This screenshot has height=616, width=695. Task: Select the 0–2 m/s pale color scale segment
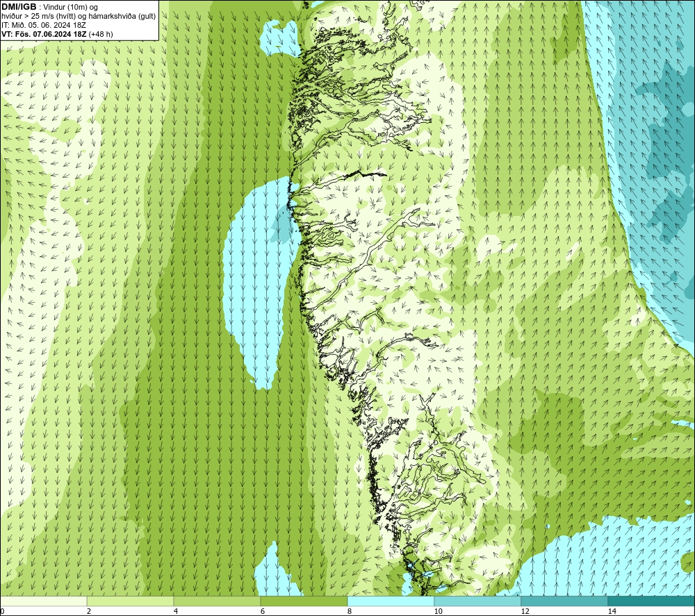point(43,601)
